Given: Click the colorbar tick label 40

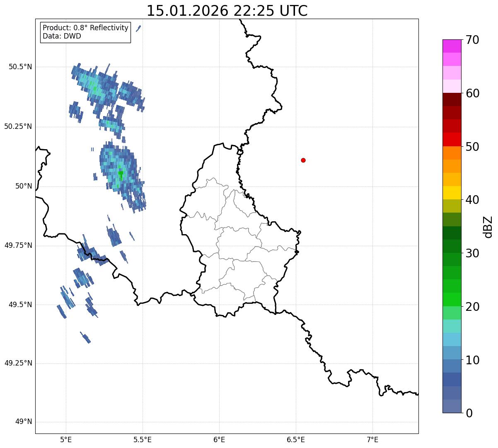Looking at the screenshot, I should click(x=473, y=200).
